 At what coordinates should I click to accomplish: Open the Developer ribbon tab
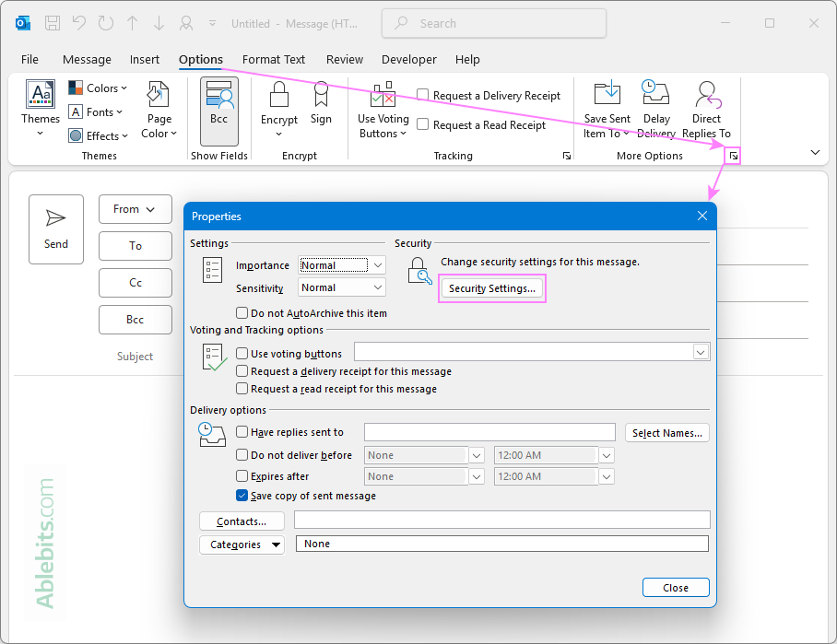(x=408, y=59)
